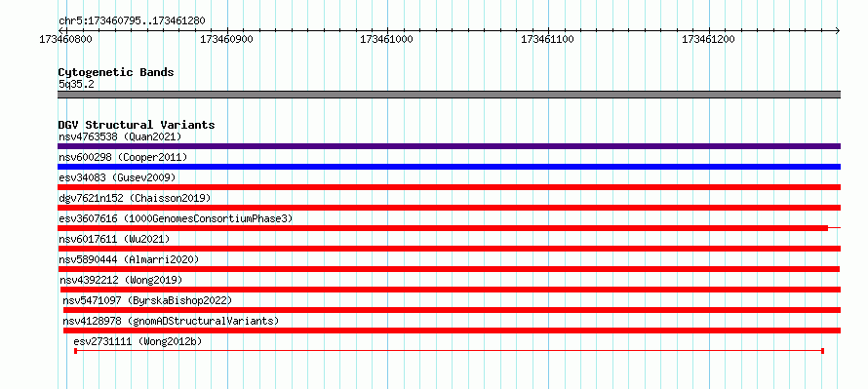868x389 pixels.
Task: Select the nsv4128978 red variant bar
Action: tap(453, 331)
